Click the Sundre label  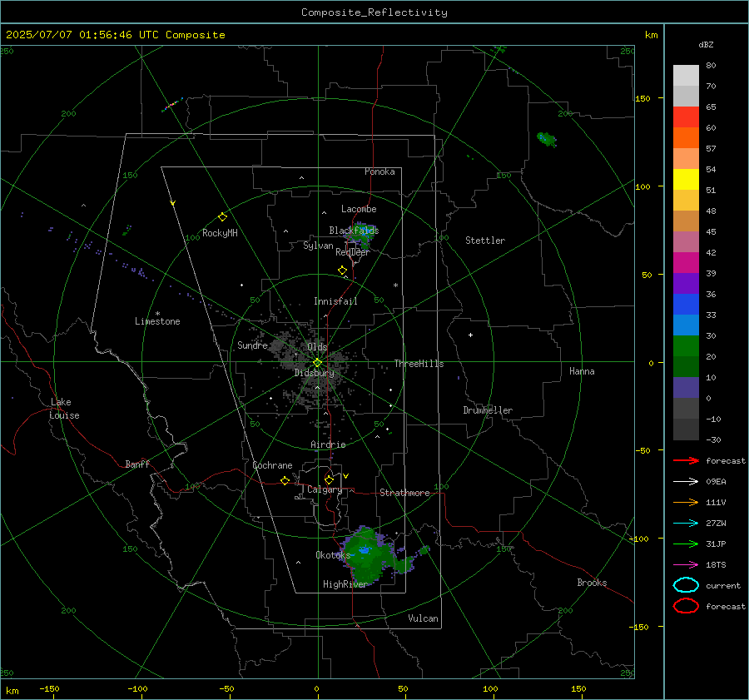pos(252,345)
